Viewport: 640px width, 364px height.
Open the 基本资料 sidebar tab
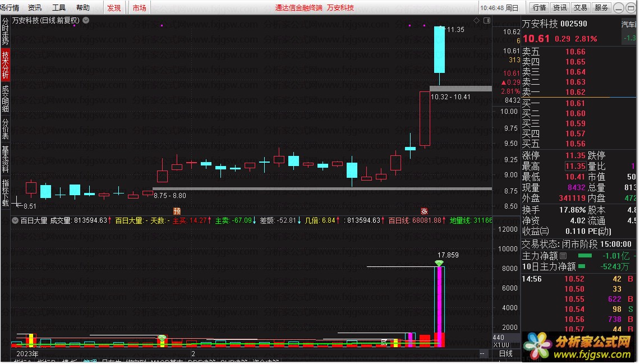pyautogui.click(x=5, y=159)
